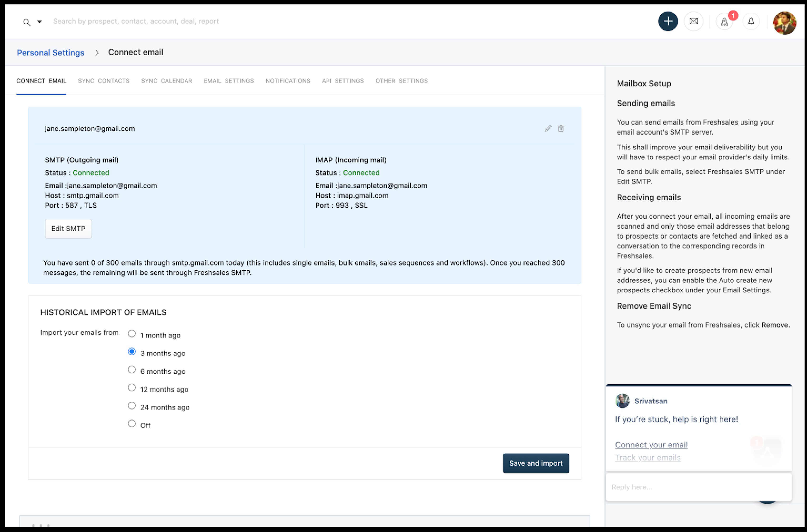Click Host : smtp.gmail.com text
Screen dimensions: 807x532
click(x=82, y=196)
